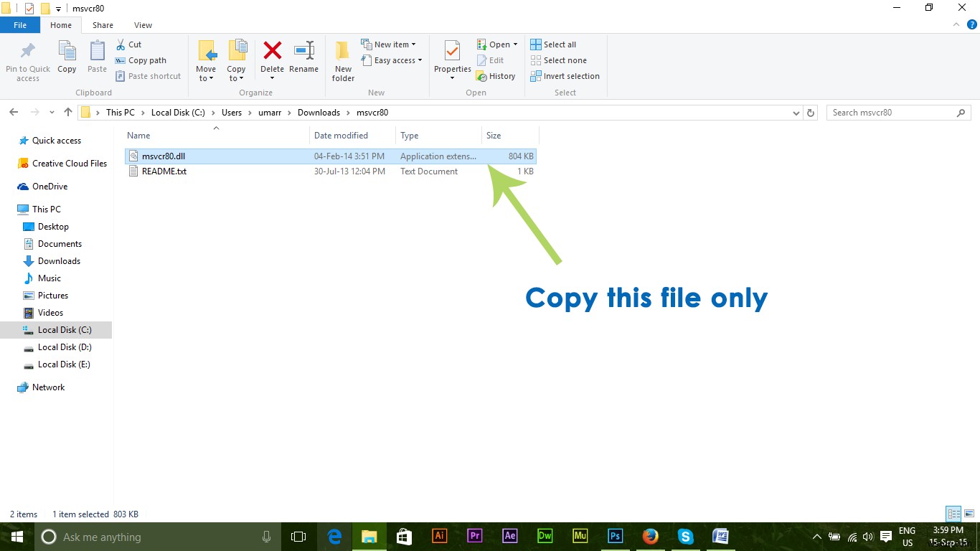Screen dimensions: 980x551
Task: Expand the address bar history dropdown
Action: (x=796, y=113)
